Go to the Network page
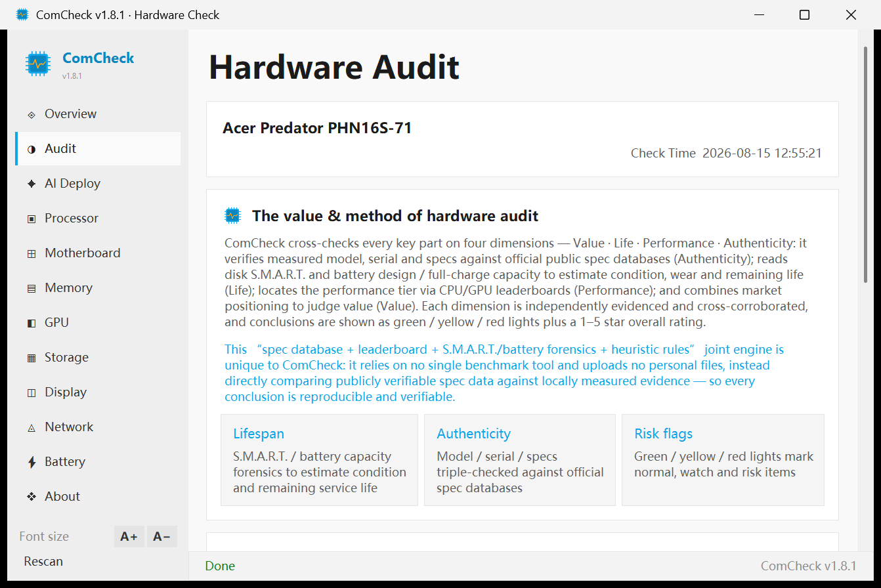 coord(98,427)
